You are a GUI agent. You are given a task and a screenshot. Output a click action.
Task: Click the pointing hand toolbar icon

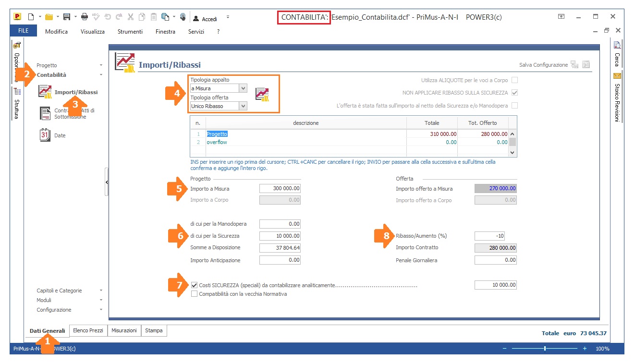click(183, 17)
